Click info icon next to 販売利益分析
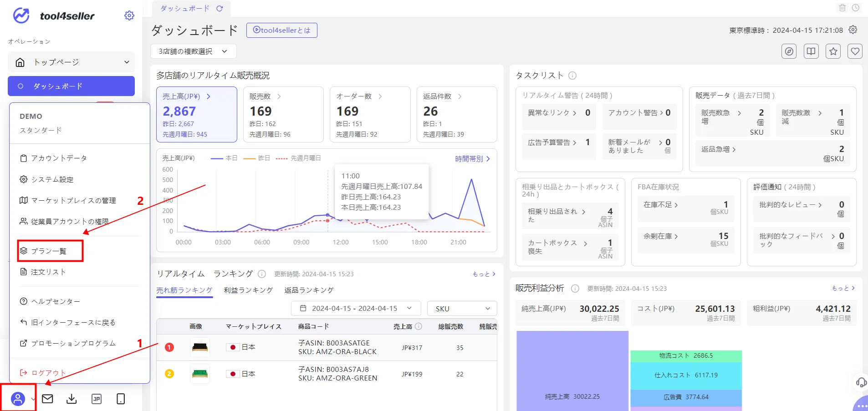This screenshot has width=868, height=411. point(575,288)
